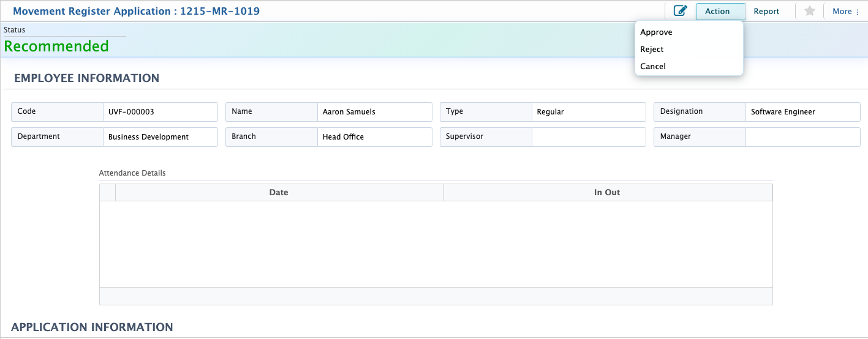Click the empty Manager field
The image size is (868, 339).
(x=803, y=137)
